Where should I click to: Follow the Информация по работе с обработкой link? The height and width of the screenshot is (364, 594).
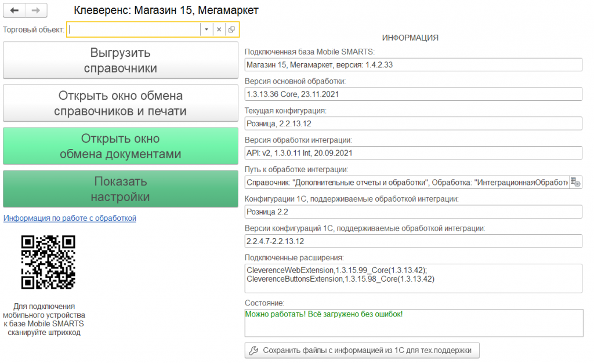coord(70,218)
